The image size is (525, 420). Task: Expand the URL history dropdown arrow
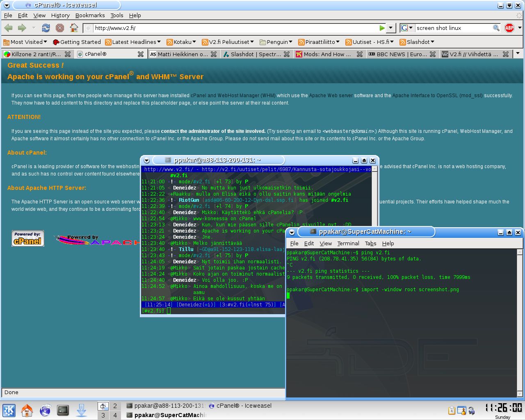coord(391,28)
